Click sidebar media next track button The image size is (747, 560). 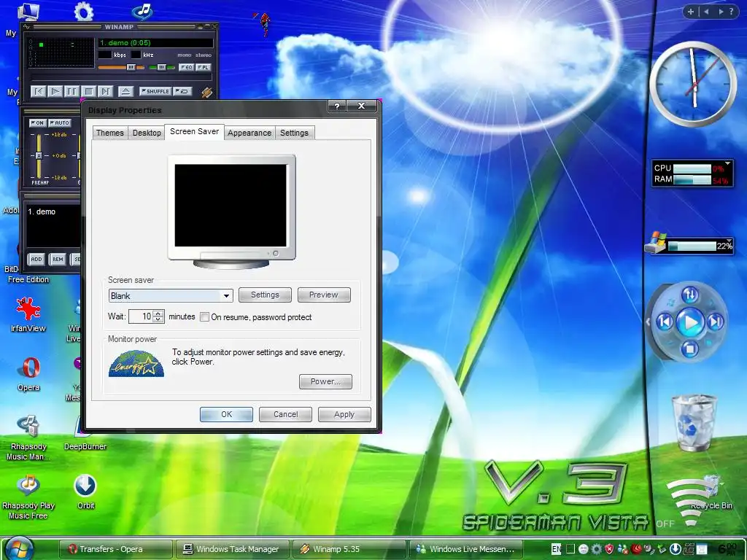coord(716,322)
